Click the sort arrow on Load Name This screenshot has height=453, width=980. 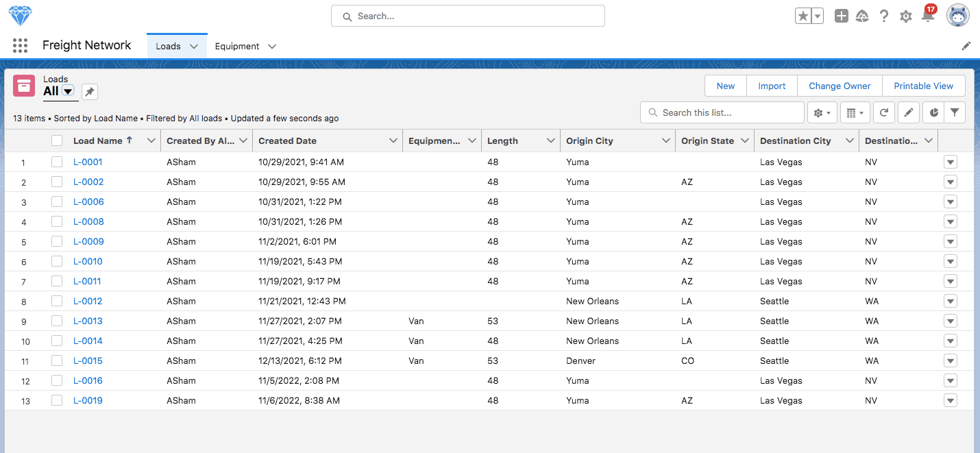[129, 140]
